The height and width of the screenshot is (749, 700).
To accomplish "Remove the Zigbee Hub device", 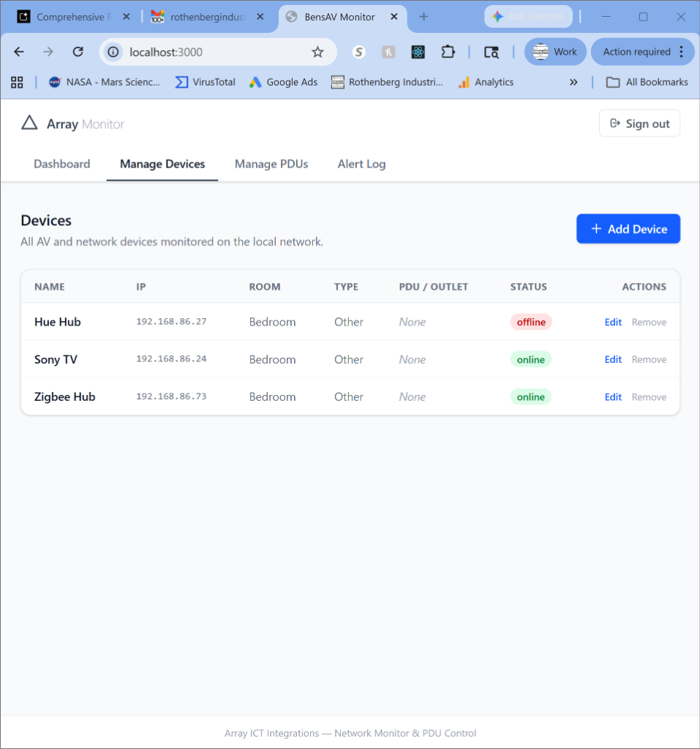I will (649, 397).
